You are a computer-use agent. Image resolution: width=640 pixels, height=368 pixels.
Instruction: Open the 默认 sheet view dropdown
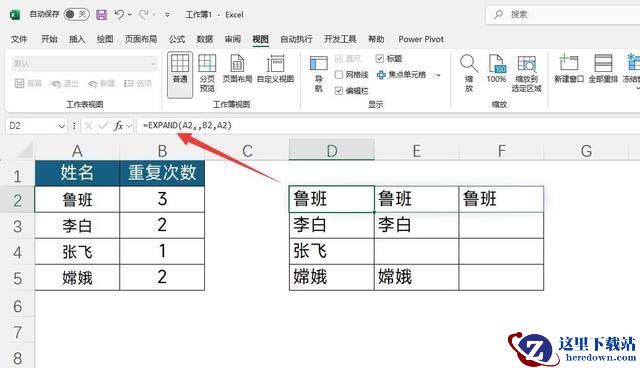84,64
